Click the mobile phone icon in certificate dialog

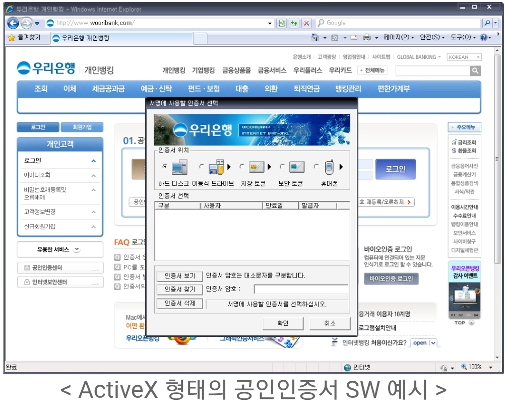coord(329,167)
